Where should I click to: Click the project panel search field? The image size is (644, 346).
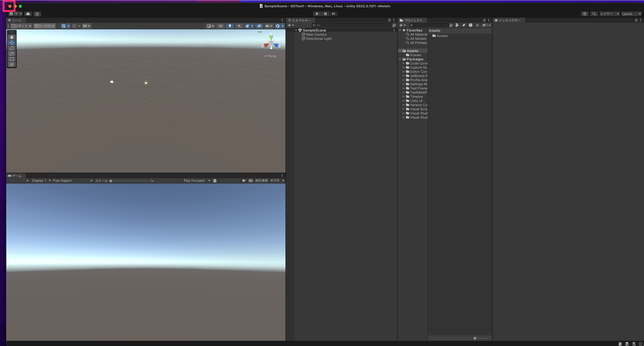pyautogui.click(x=428, y=25)
